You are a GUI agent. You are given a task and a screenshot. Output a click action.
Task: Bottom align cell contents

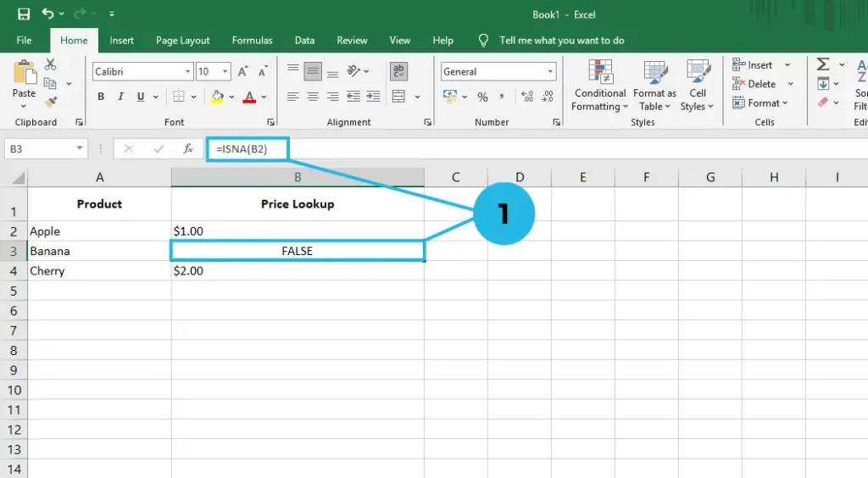[332, 72]
